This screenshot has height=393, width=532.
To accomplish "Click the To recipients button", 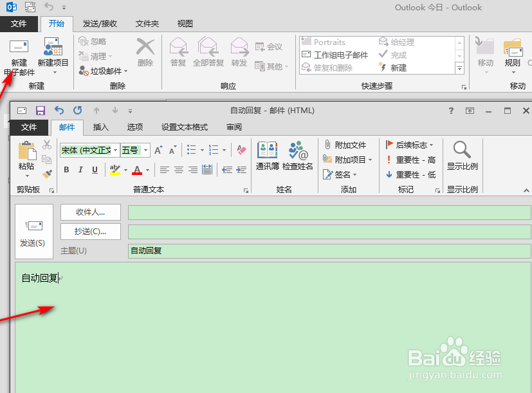I will (91, 212).
